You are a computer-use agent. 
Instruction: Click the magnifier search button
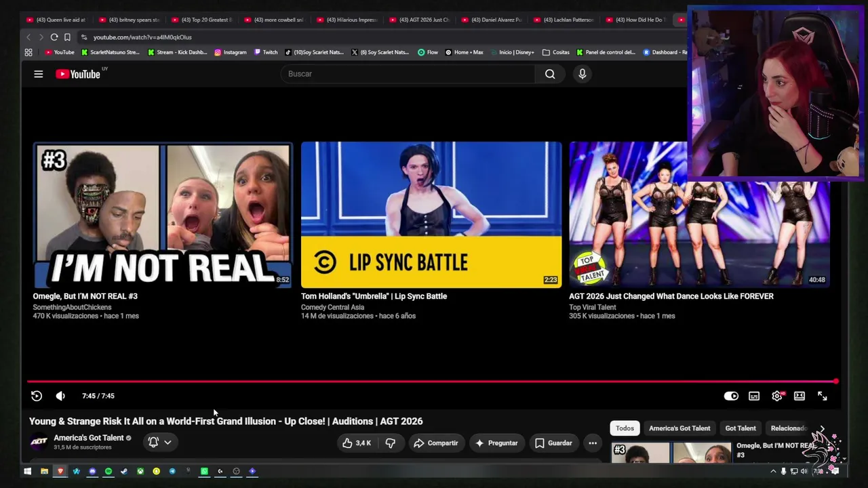click(550, 74)
